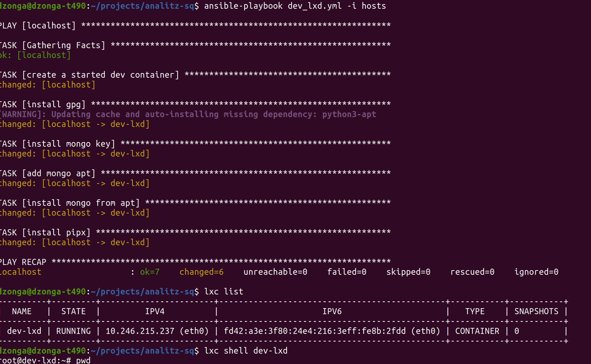This screenshot has height=364, width=591.
Task: Click the 'ok=7' recap value
Action: [x=150, y=272]
